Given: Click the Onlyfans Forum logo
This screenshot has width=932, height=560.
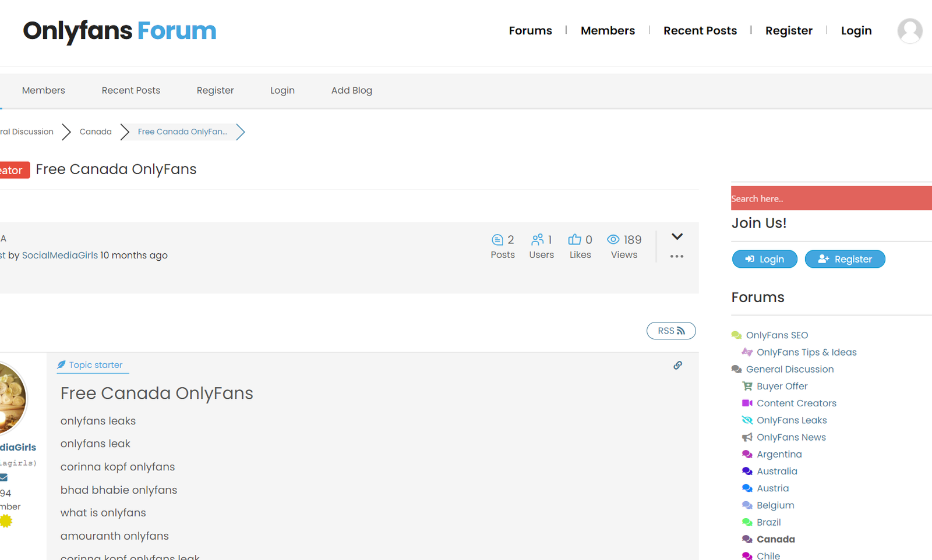Looking at the screenshot, I should [x=119, y=31].
